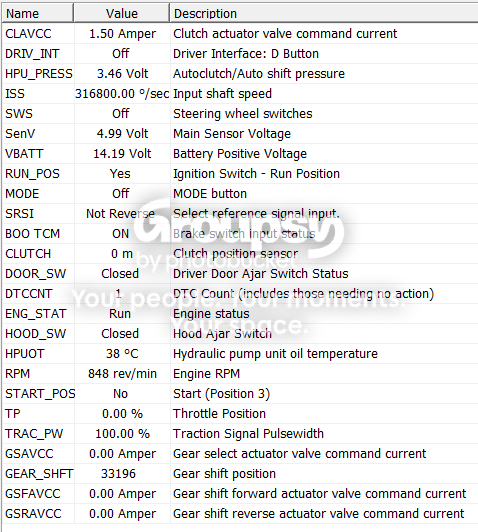Select the MODE parameter name

tap(22, 194)
